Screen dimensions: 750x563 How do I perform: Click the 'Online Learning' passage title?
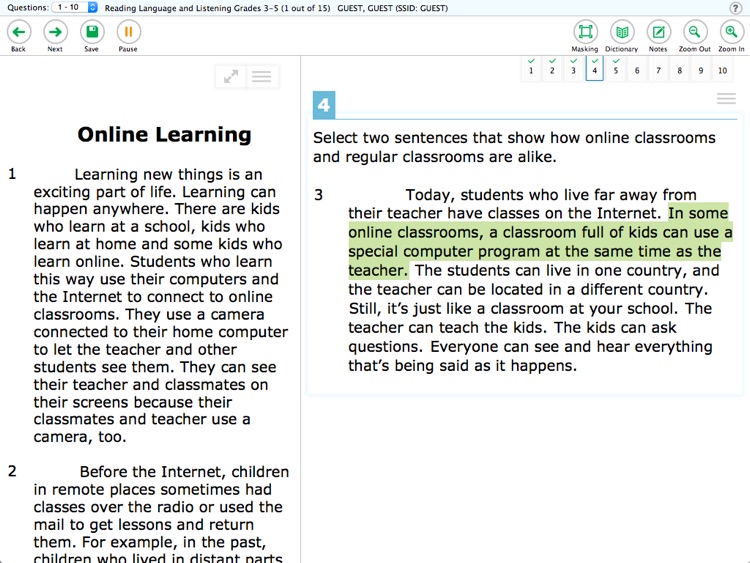pos(165,135)
